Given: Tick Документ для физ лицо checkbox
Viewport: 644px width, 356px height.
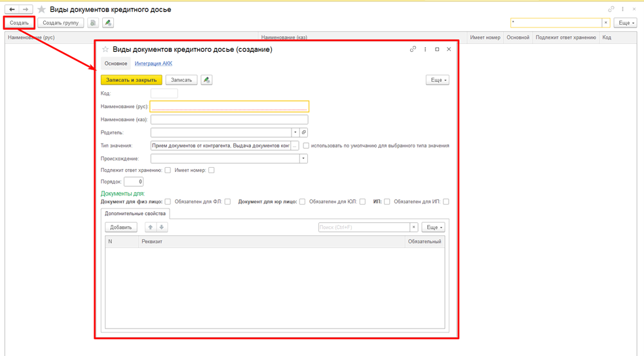Looking at the screenshot, I should (x=168, y=201).
